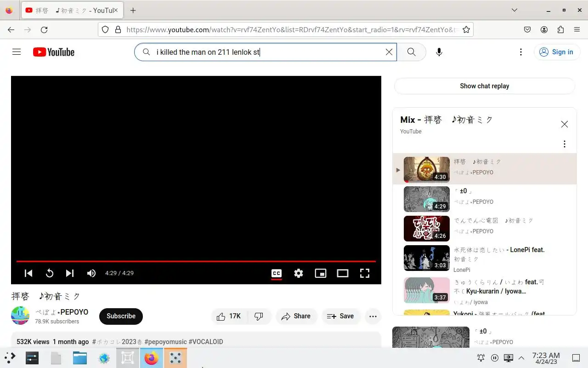
Task: Click the Firefox URL address bar
Action: (x=292, y=29)
